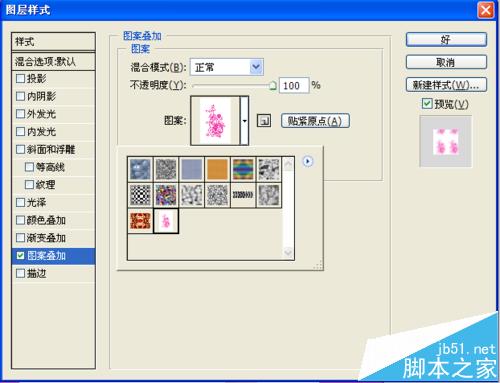The image size is (500, 383).
Task: Enable the 描边 stroke checkbox
Action: click(20, 273)
